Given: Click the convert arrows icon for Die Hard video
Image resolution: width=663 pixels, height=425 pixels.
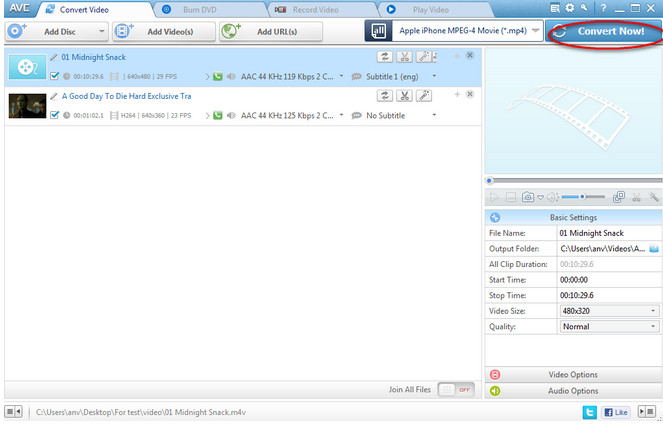Looking at the screenshot, I should 385,96.
